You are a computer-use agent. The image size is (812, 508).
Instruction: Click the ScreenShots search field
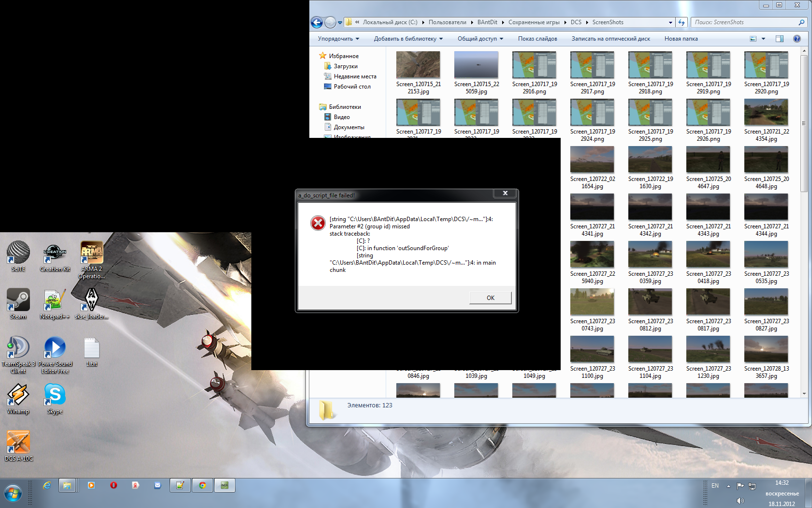[749, 22]
